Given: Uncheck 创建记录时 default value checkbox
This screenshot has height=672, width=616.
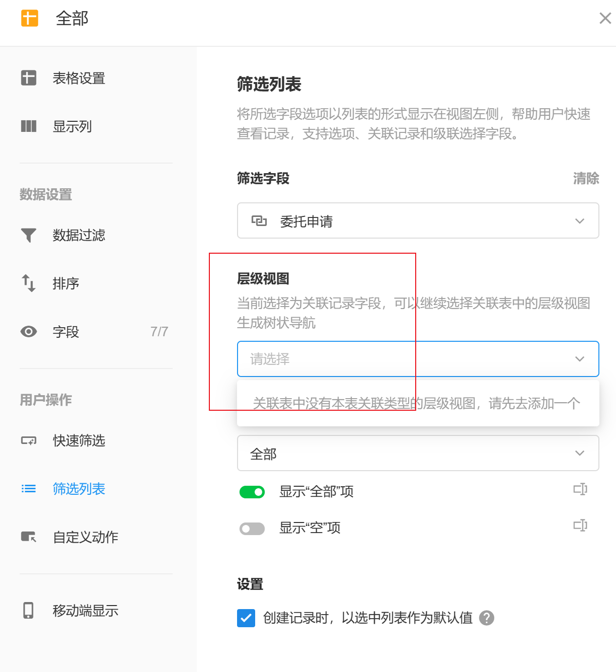Looking at the screenshot, I should pyautogui.click(x=246, y=618).
